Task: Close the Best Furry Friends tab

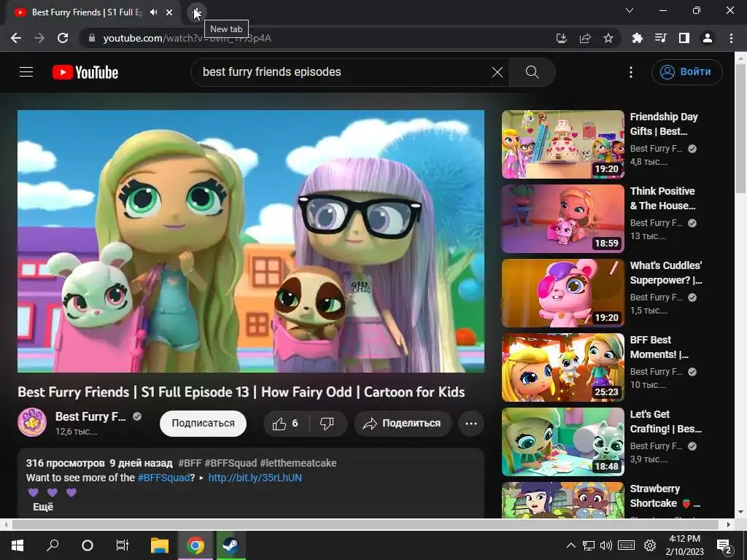Action: pyautogui.click(x=169, y=12)
